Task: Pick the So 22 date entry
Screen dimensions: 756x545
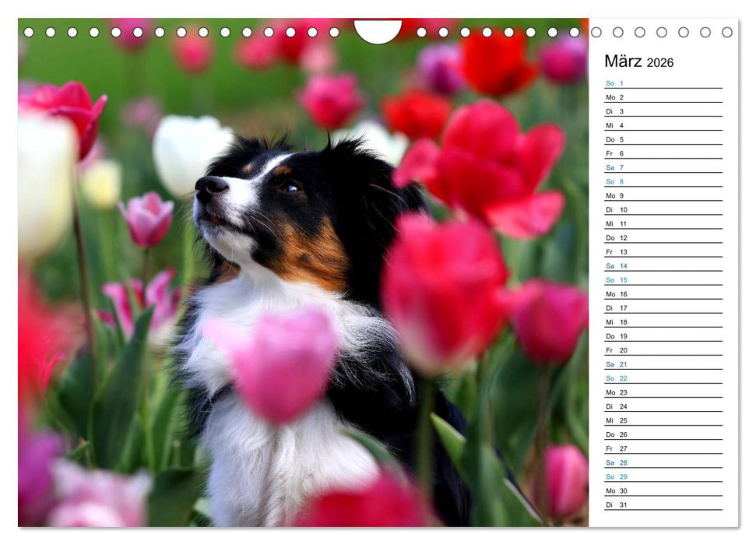Action: (x=663, y=378)
